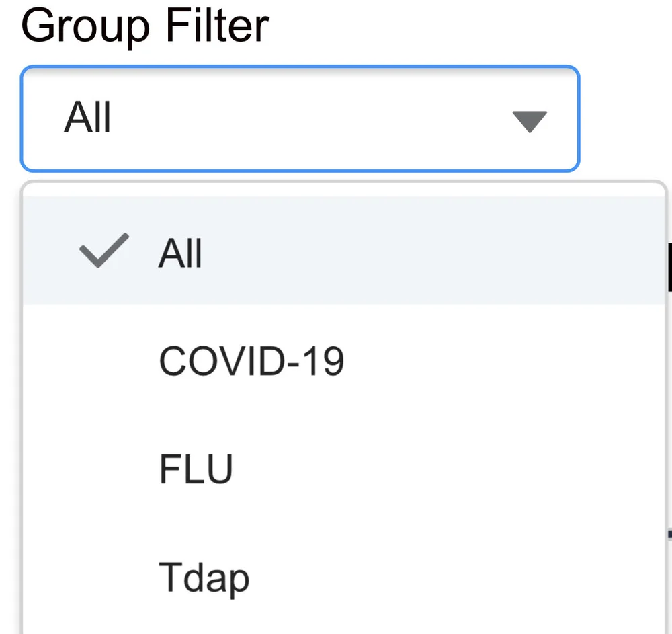The image size is (672, 634).
Task: Click the checkmark icon beside All
Action: 104,251
